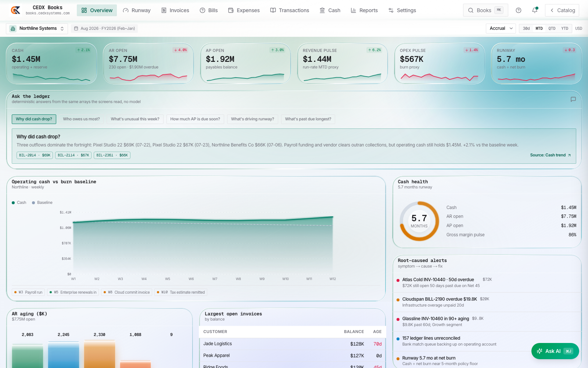Ask 'What's past due longest?'

pyautogui.click(x=308, y=119)
